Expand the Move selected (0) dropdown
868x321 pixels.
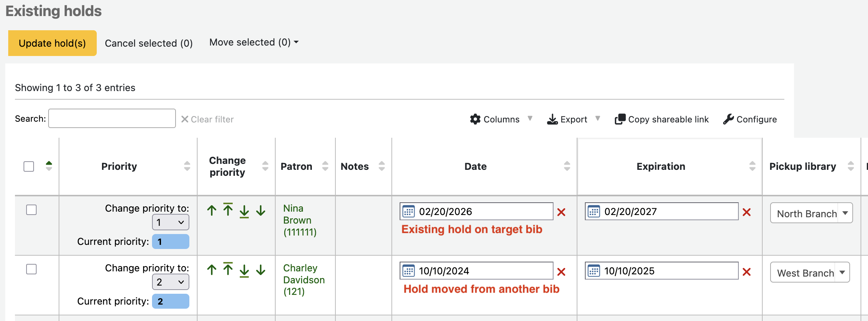(x=254, y=43)
